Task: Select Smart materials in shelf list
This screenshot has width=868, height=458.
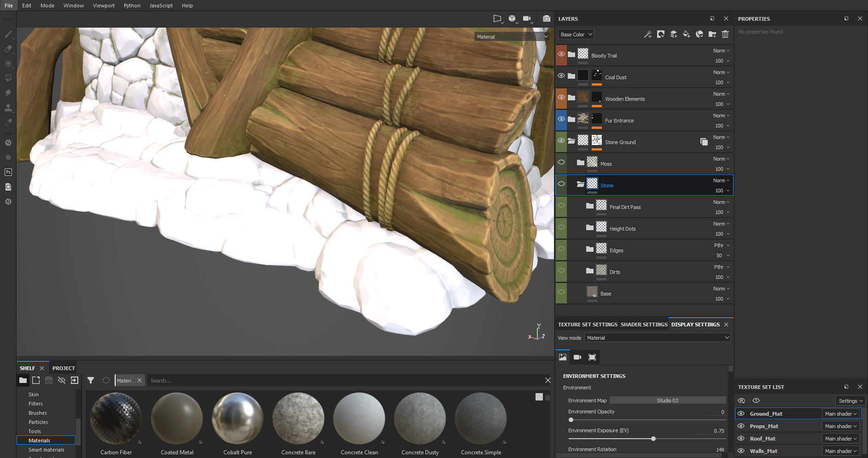Action: pos(47,450)
